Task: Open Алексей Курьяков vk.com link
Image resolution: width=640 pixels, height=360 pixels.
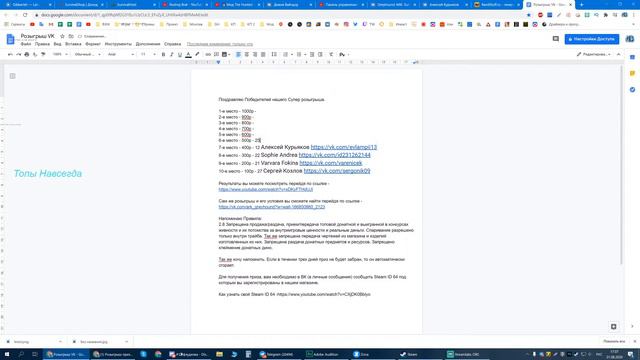Action: 344,147
